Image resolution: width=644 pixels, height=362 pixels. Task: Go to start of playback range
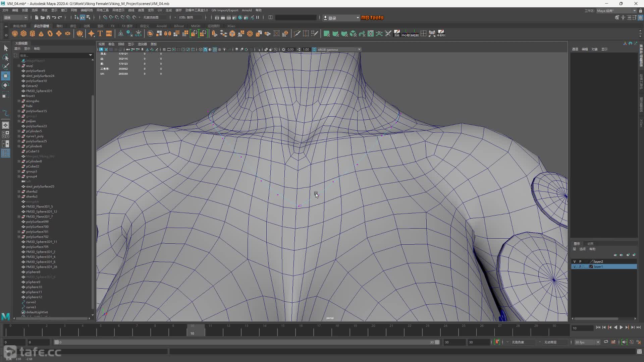(x=598, y=327)
